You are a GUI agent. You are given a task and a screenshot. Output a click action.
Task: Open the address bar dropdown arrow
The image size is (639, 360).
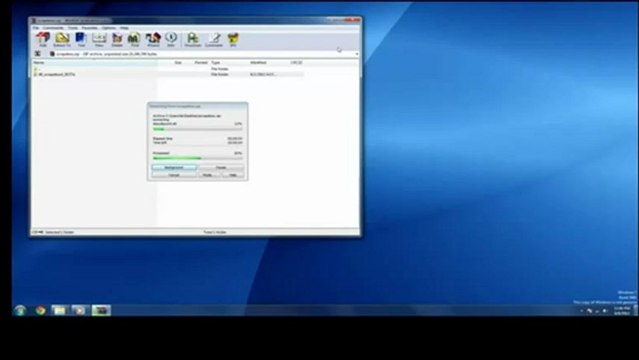coord(357,53)
